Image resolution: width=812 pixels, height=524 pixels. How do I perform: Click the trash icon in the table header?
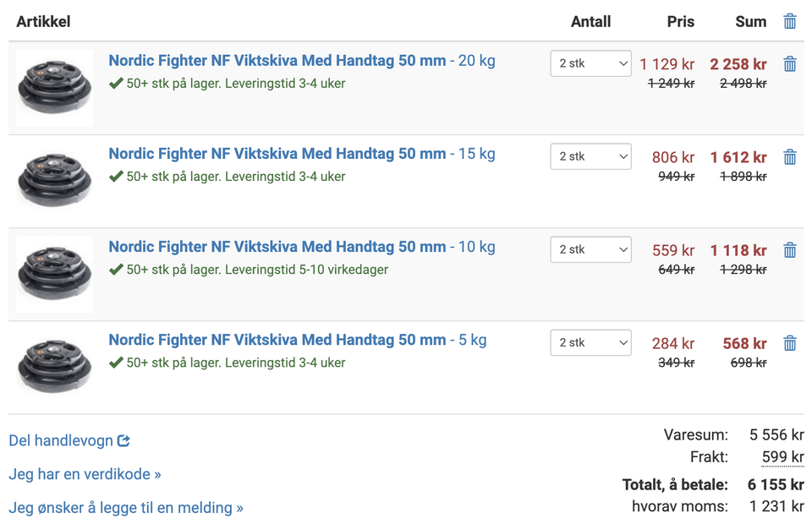[789, 22]
